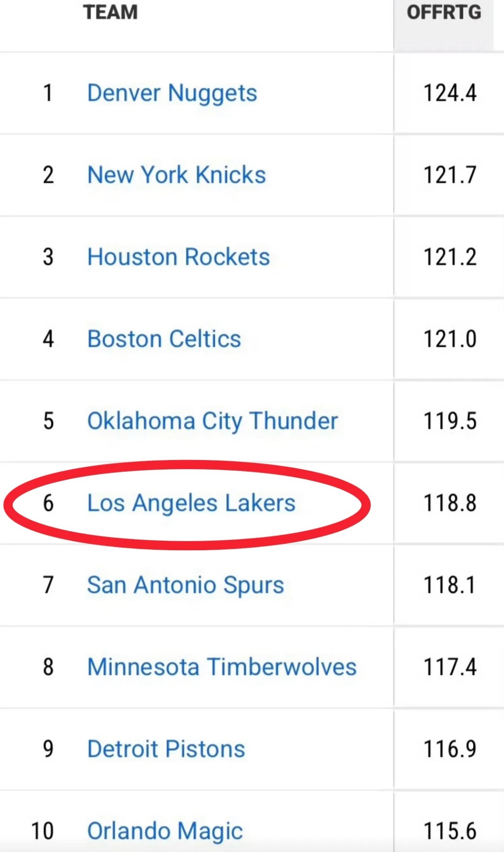504x852 pixels.
Task: Select the San Antonio Spurs link
Action: 186,586
